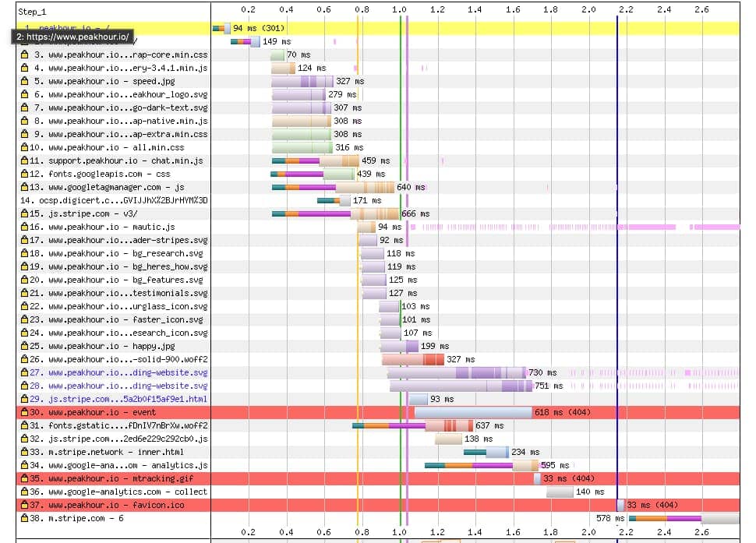
Task: Click the lock icon for googletagmanager.com js row
Action: (x=25, y=187)
